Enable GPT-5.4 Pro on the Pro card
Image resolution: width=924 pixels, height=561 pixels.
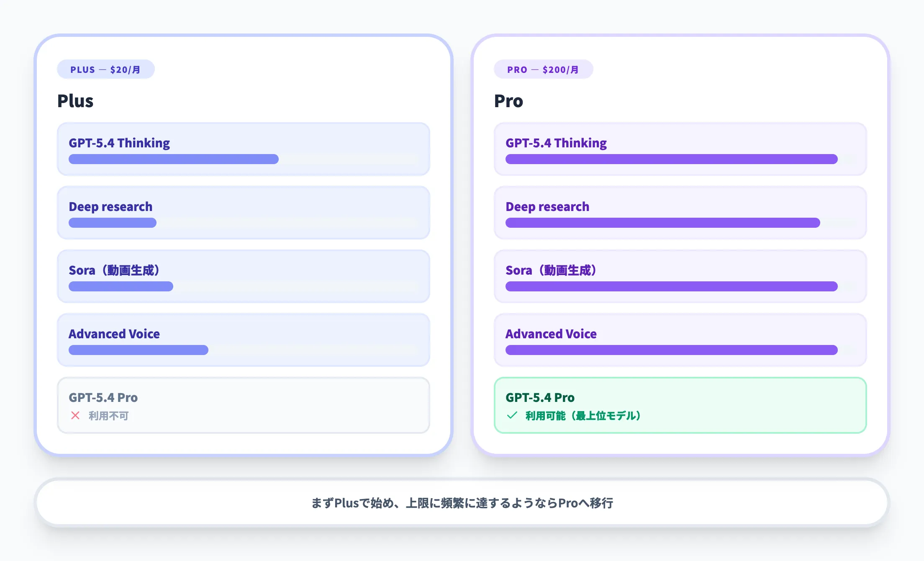click(x=680, y=405)
